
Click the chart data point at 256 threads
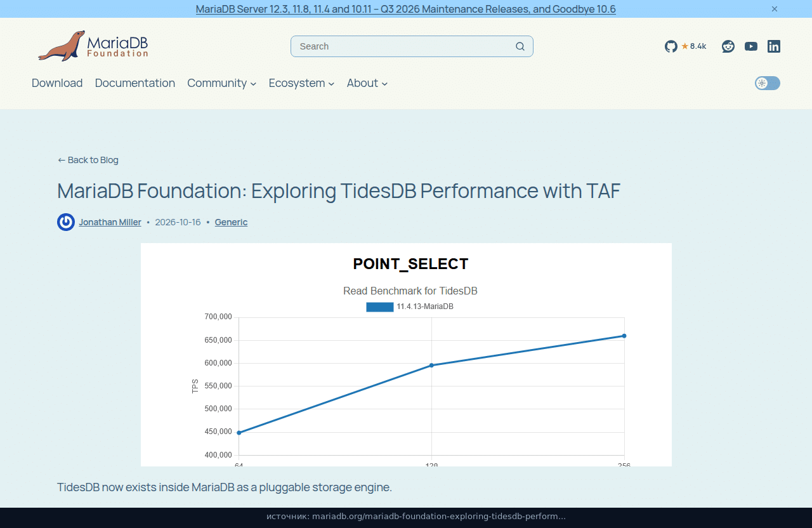pyautogui.click(x=624, y=336)
